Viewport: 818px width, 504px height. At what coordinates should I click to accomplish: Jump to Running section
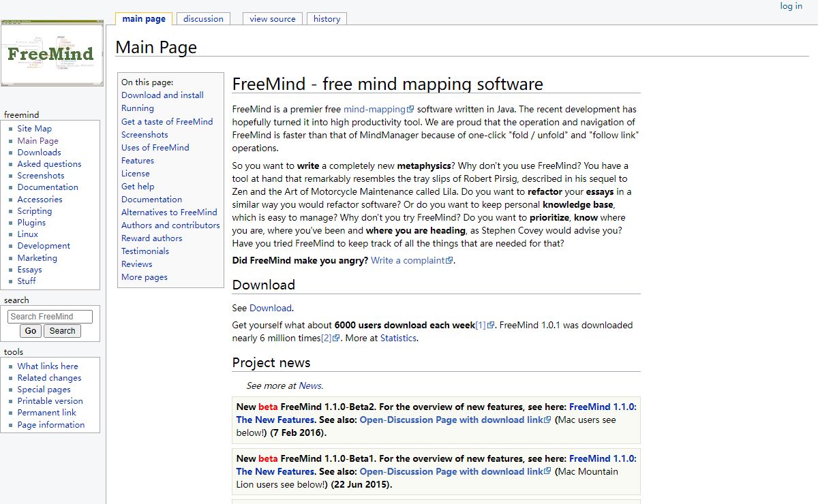click(x=138, y=108)
